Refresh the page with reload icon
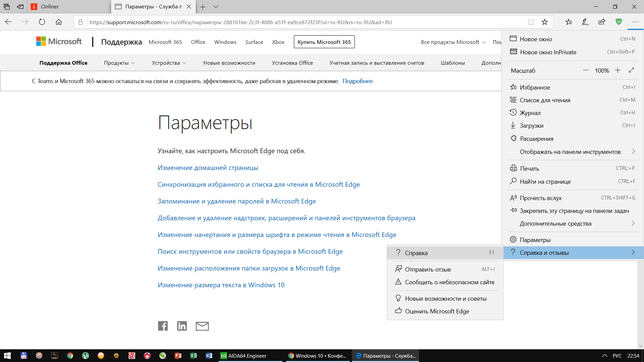The height and width of the screenshot is (362, 644). point(42,22)
